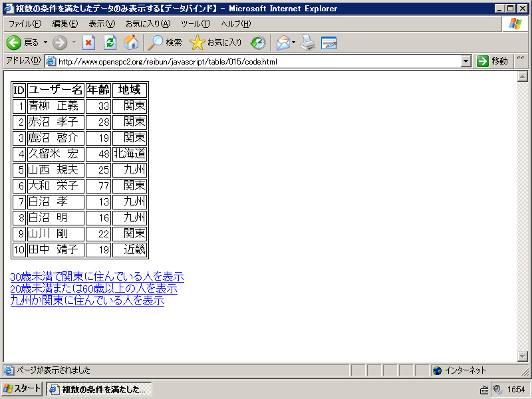The height and width of the screenshot is (399, 532).
Task: Open the ツール(T) menu
Action: 196,24
